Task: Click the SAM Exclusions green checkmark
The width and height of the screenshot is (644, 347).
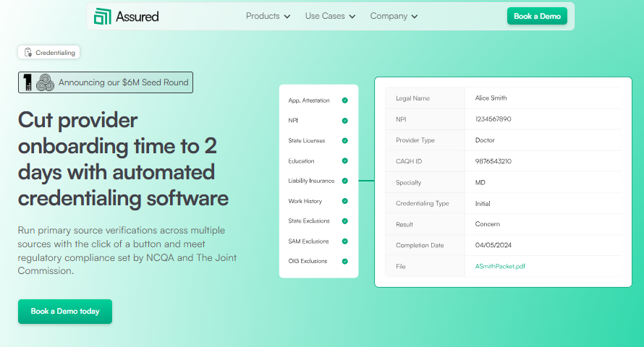Action: click(x=345, y=241)
